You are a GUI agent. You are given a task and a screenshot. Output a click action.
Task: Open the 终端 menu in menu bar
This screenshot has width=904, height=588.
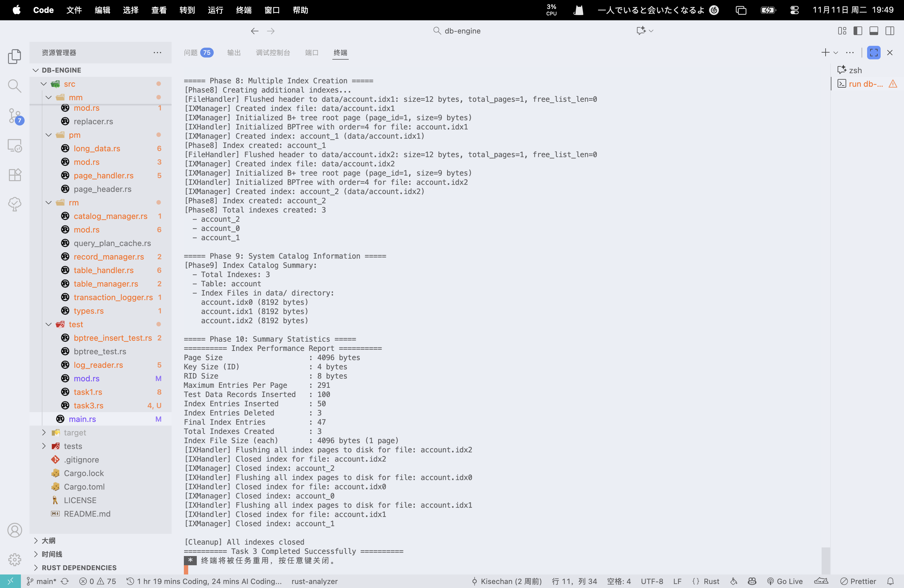tap(244, 10)
